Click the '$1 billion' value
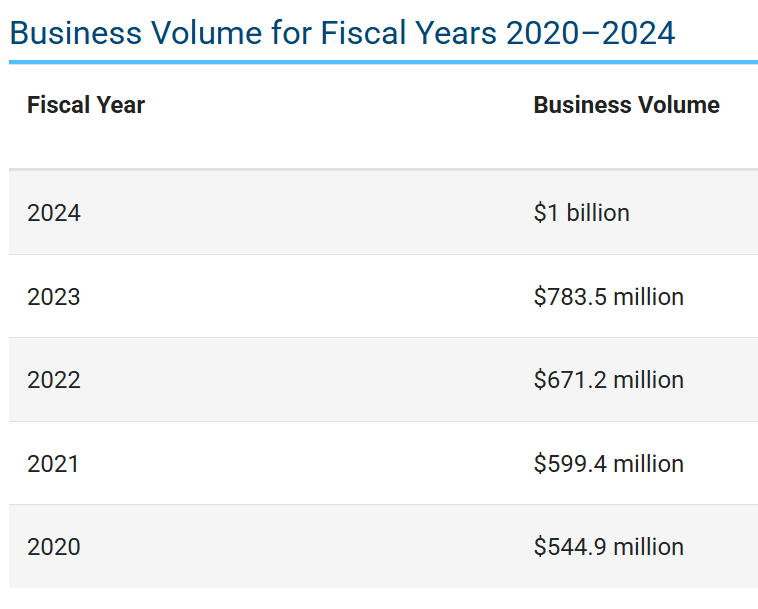This screenshot has width=758, height=609. click(581, 213)
